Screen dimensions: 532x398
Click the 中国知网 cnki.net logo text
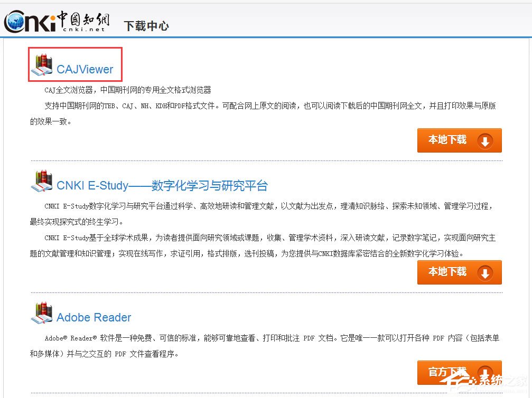(x=83, y=21)
